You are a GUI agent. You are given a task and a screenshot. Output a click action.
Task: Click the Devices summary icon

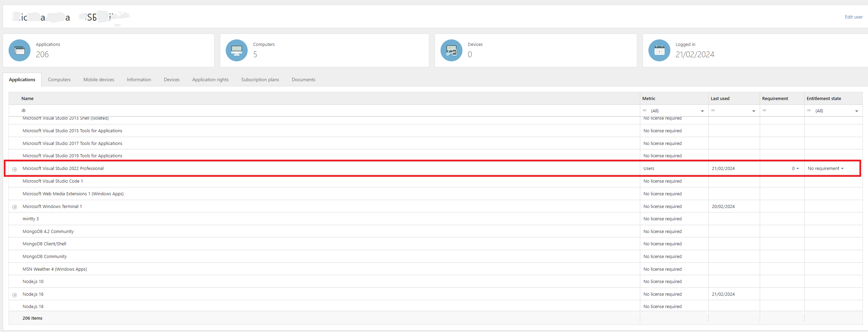click(x=451, y=50)
